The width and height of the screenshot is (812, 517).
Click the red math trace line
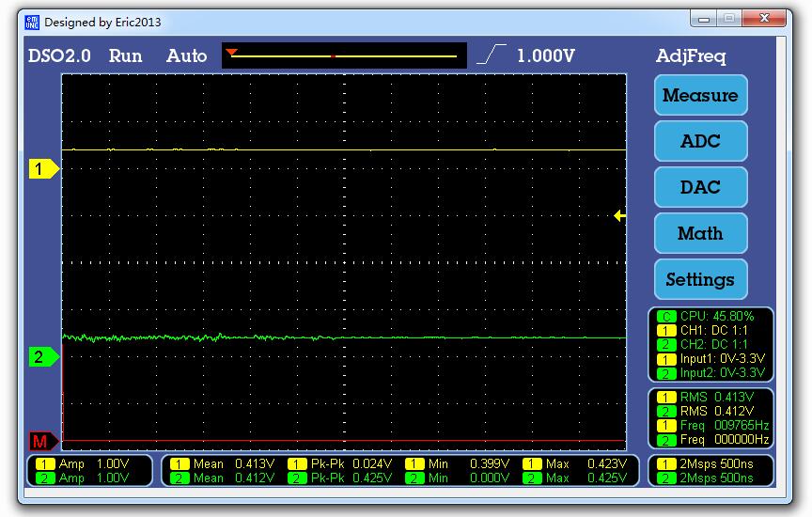(x=344, y=441)
